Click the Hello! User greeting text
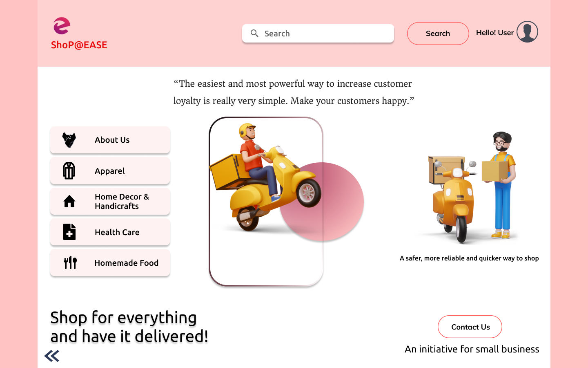The width and height of the screenshot is (588, 368). [x=495, y=33]
